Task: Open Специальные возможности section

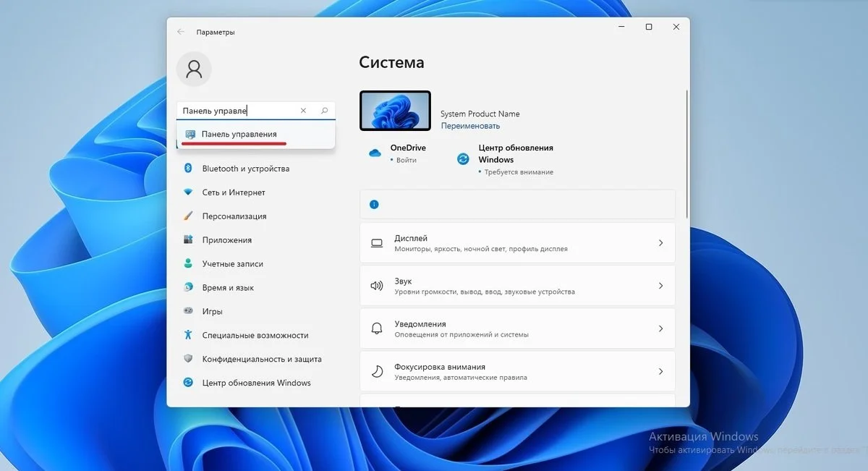Action: click(x=255, y=335)
